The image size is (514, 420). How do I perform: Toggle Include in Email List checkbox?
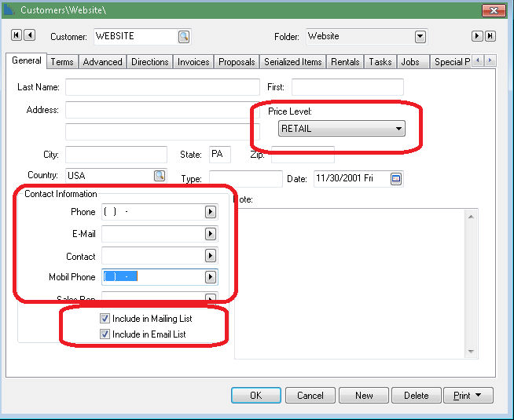pyautogui.click(x=105, y=334)
